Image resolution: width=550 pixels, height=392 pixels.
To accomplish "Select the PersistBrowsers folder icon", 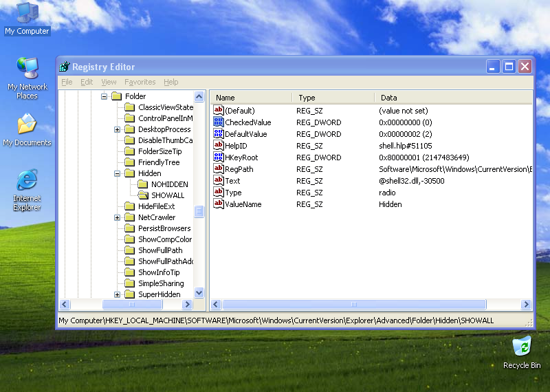I will 130,228.
